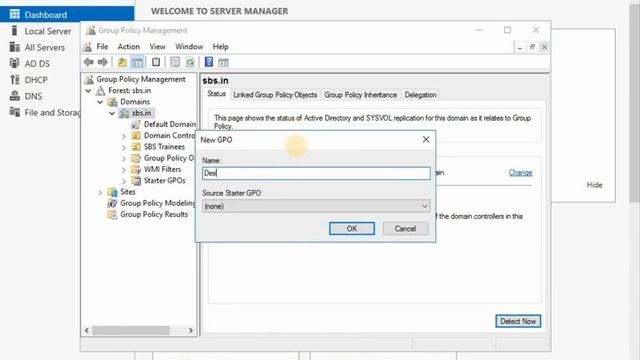640x360 pixels.
Task: Expand the SBS Trainees node
Action: coord(124,147)
